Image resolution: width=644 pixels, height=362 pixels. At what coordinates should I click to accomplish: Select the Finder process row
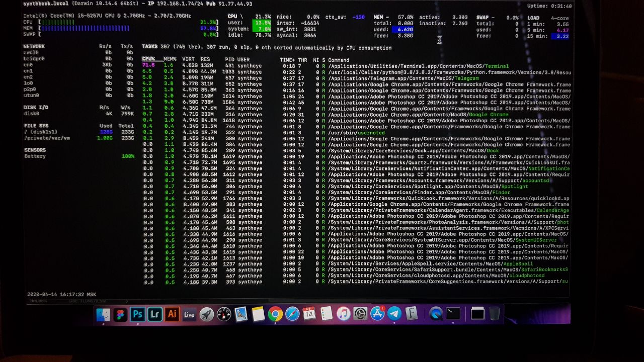click(x=356, y=193)
